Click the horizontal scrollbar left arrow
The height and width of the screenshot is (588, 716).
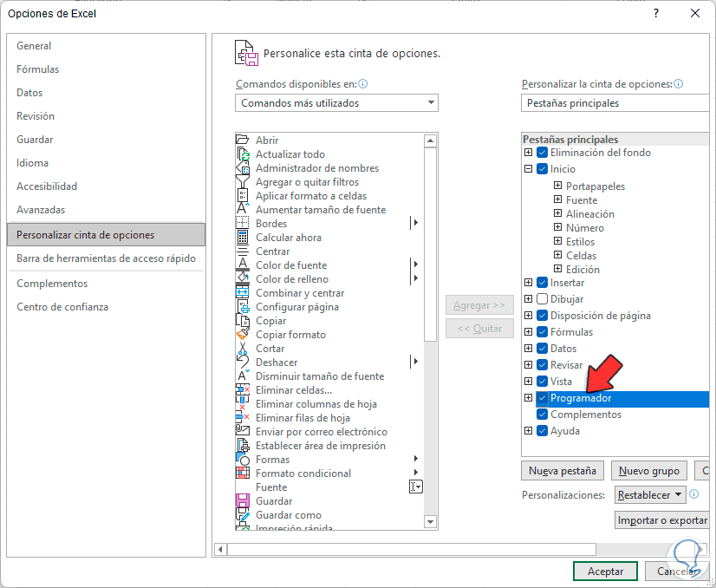point(220,549)
